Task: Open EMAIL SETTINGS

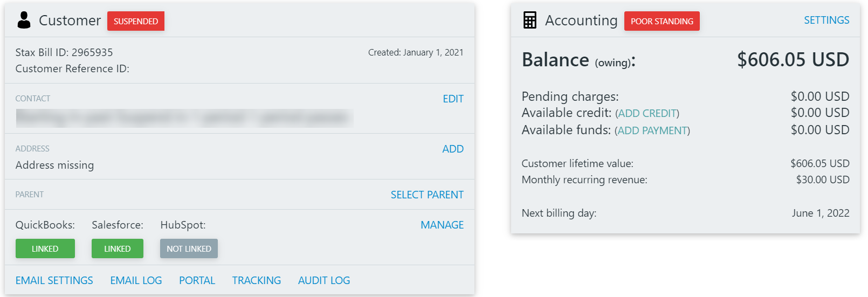Action: [54, 280]
